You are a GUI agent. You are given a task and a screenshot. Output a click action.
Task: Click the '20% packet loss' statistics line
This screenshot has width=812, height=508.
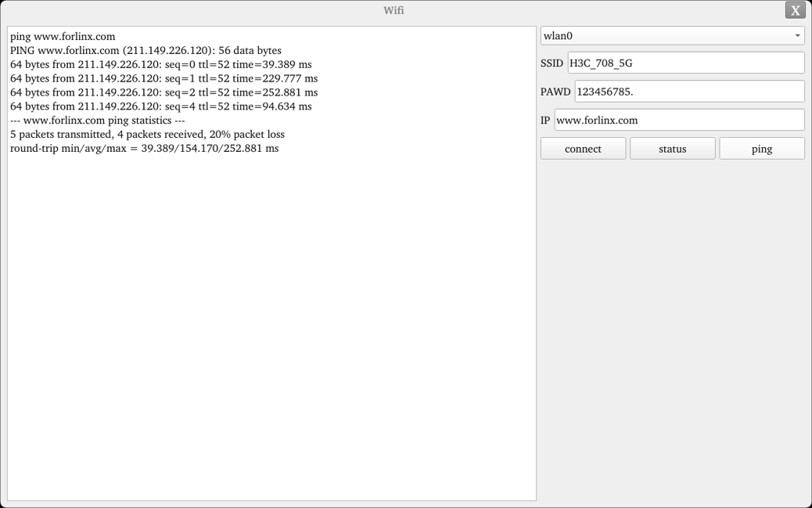[147, 135]
